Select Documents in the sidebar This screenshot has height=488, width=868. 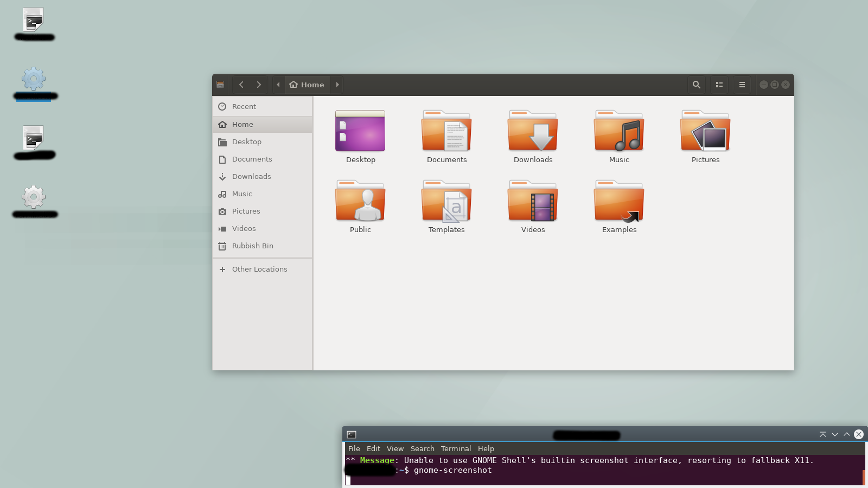point(263,159)
